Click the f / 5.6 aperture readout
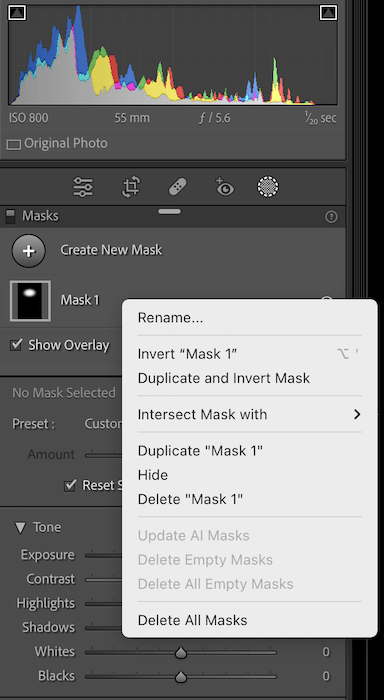The height and width of the screenshot is (700, 384). tap(215, 118)
